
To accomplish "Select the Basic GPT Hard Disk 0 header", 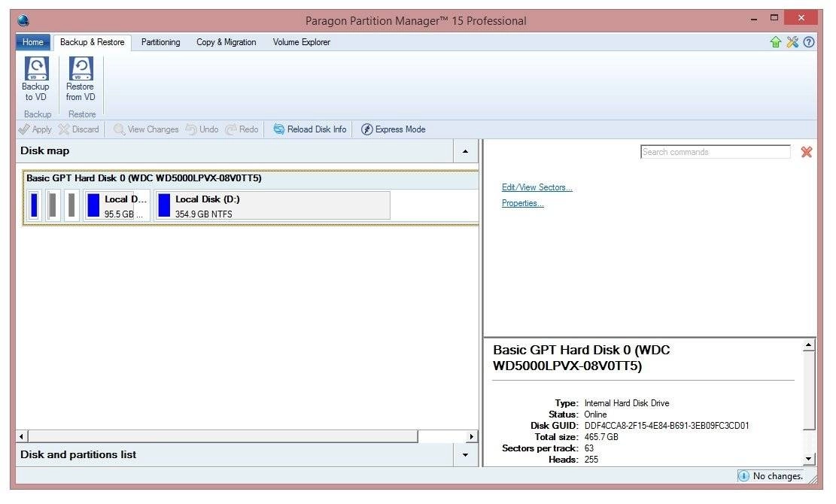I will (144, 178).
